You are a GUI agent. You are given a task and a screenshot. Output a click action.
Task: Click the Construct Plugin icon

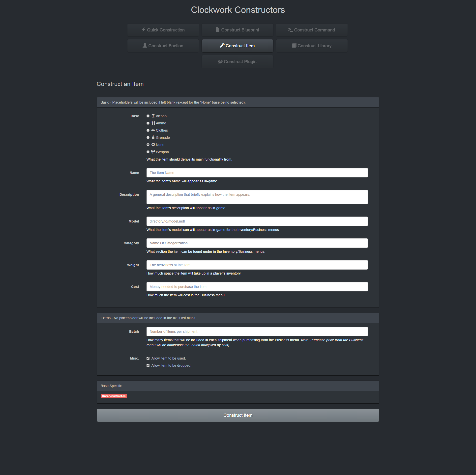(220, 62)
